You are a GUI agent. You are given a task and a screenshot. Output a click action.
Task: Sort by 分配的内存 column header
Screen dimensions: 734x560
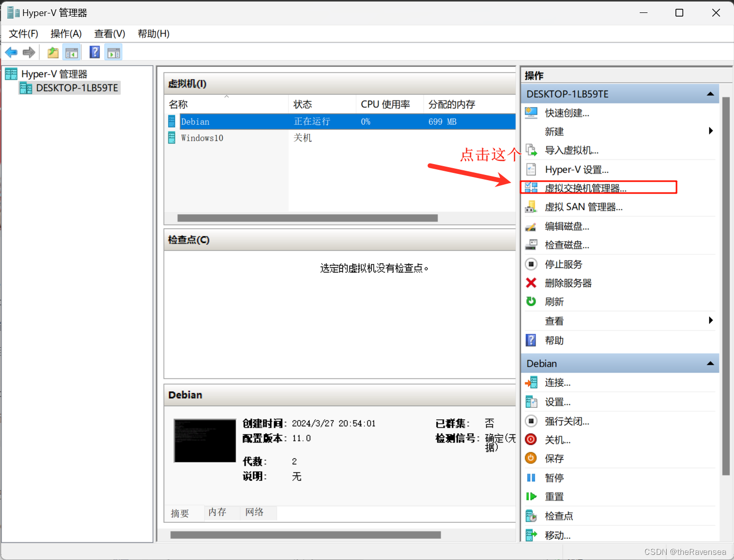pyautogui.click(x=469, y=105)
